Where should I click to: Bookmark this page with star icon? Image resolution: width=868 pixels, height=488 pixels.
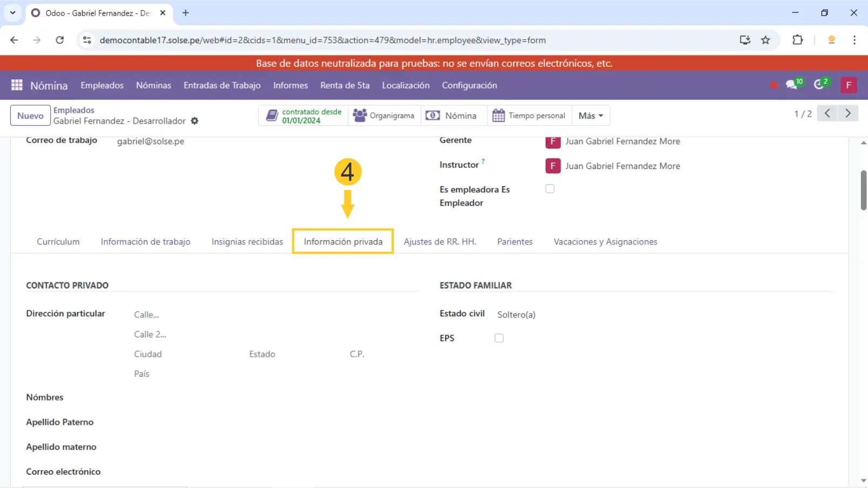[x=765, y=40]
